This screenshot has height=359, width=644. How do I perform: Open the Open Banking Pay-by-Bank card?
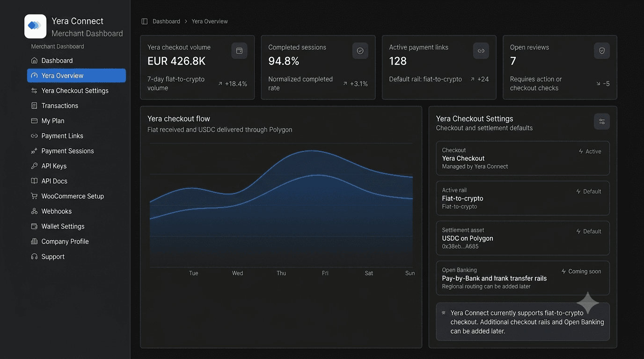523,278
